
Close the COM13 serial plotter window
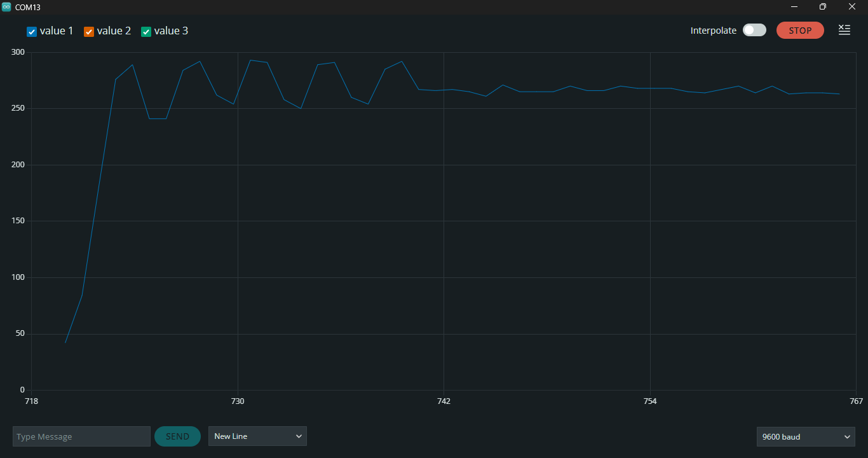tap(852, 6)
